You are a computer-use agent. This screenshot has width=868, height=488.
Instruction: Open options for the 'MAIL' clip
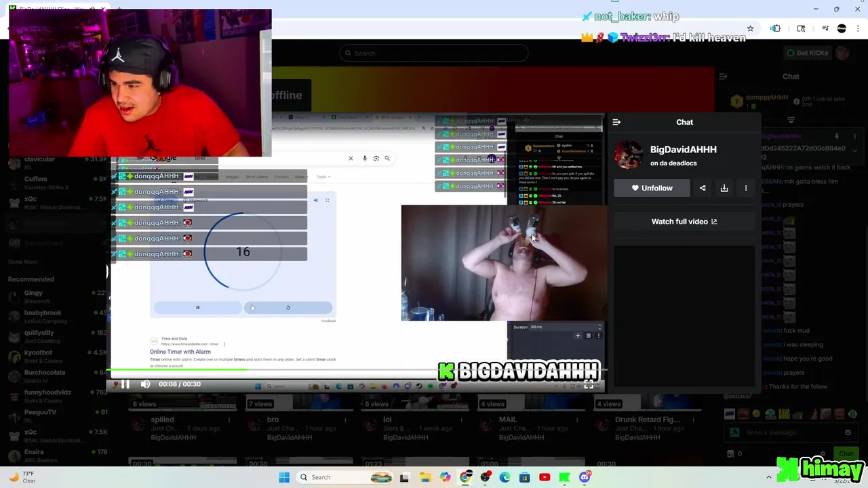tap(577, 420)
